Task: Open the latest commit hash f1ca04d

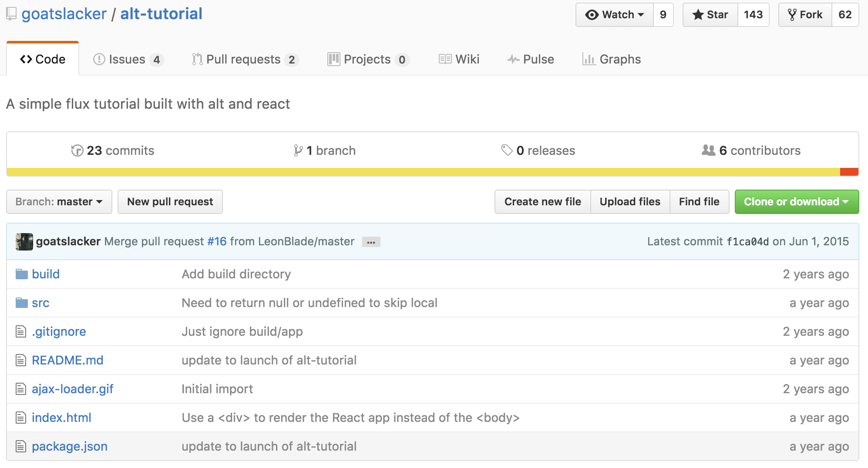Action: [748, 242]
